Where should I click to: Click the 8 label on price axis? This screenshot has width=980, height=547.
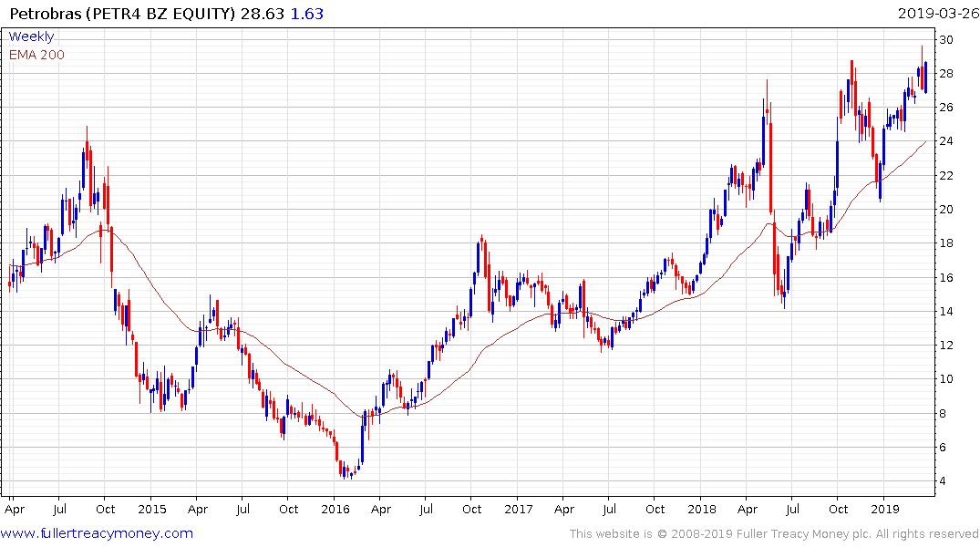(x=943, y=413)
